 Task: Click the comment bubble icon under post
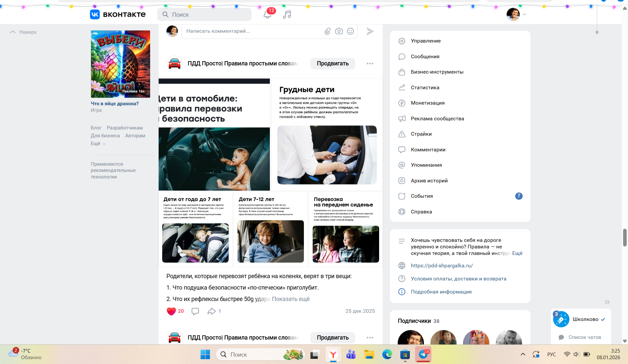pos(195,311)
